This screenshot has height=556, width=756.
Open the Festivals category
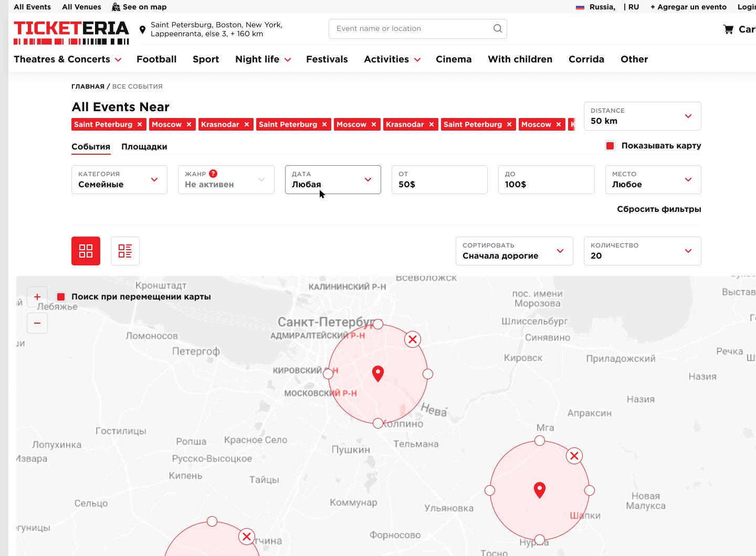pos(327,59)
